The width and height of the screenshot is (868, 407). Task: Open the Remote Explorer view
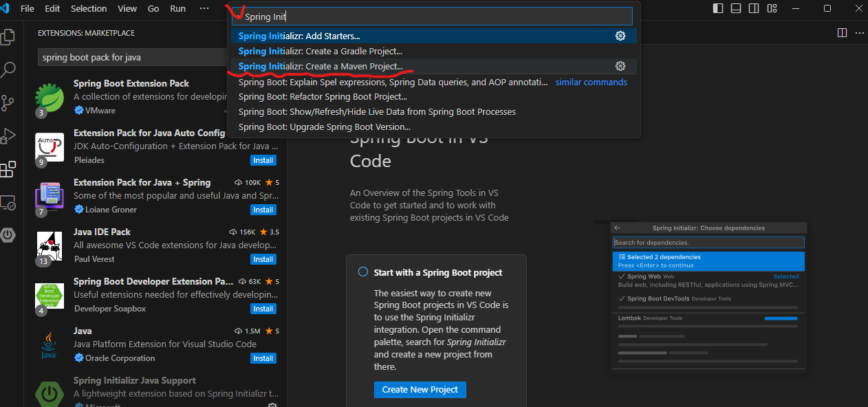click(8, 202)
